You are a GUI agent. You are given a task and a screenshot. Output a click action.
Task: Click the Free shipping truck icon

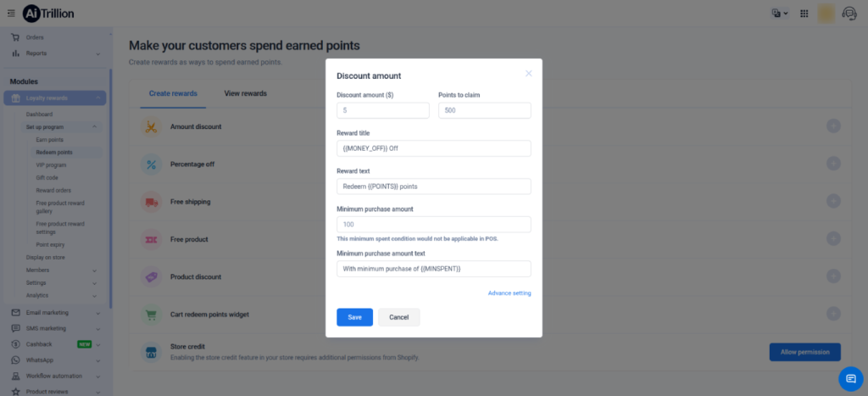pos(151,202)
